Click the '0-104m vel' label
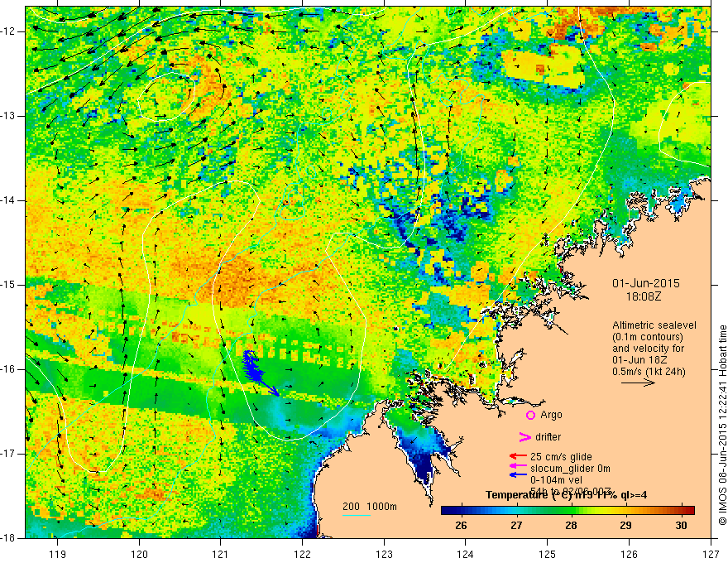Image resolution: width=728 pixels, height=563 pixels. pyautogui.click(x=557, y=480)
